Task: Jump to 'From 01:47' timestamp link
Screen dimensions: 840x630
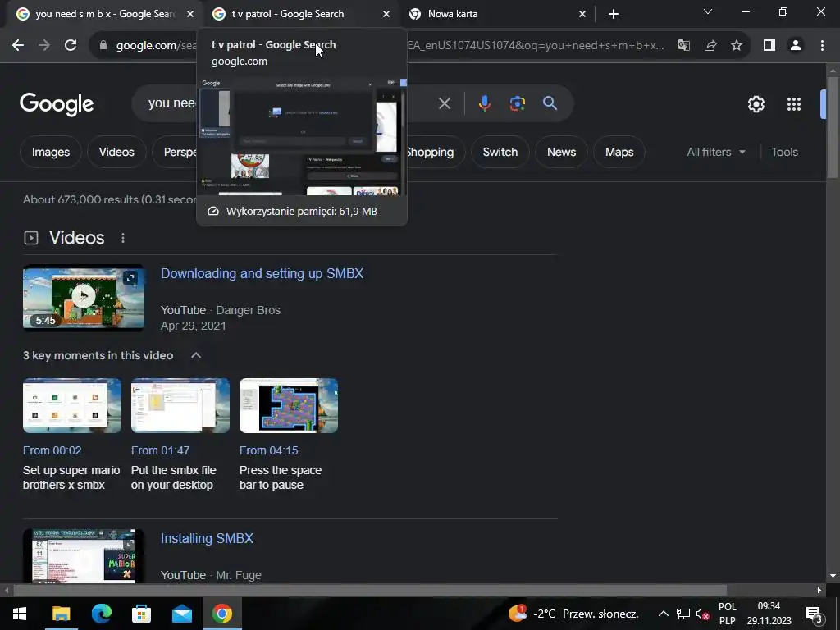Action: coord(160,450)
